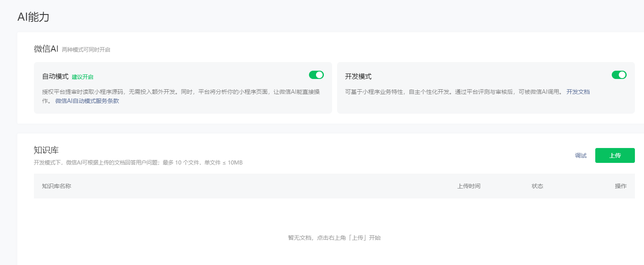Click the 知识库 section heading

(46, 150)
